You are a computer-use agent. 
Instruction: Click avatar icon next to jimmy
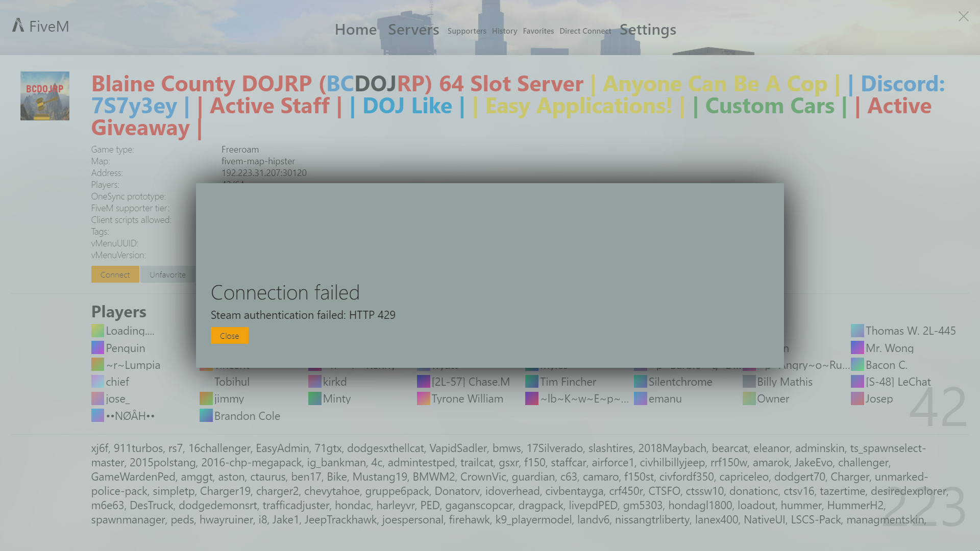click(x=206, y=398)
